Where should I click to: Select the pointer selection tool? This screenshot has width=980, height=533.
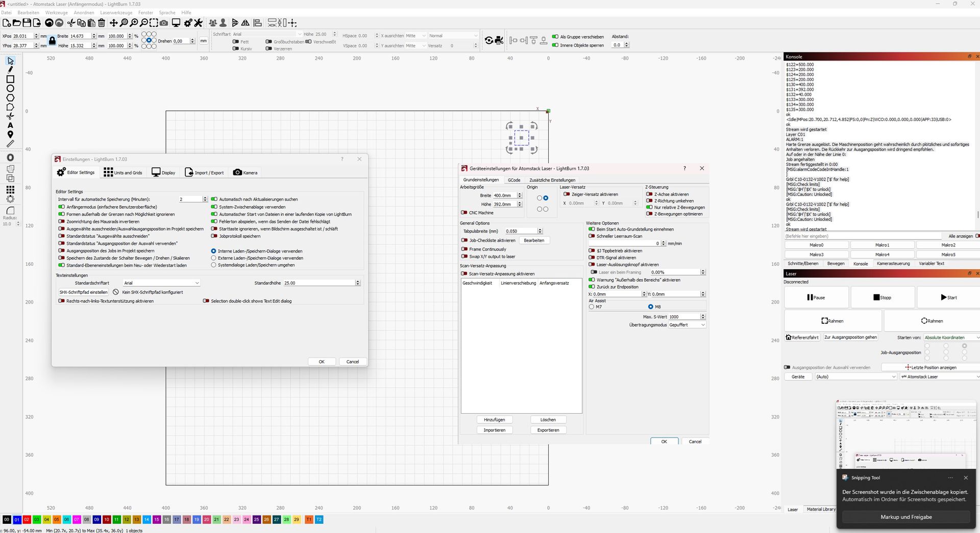pyautogui.click(x=10, y=61)
